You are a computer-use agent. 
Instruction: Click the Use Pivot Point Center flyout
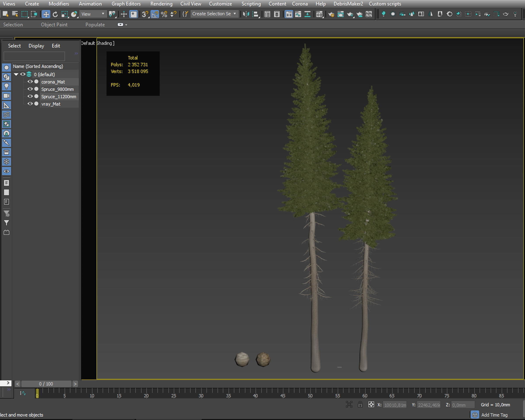(112, 14)
